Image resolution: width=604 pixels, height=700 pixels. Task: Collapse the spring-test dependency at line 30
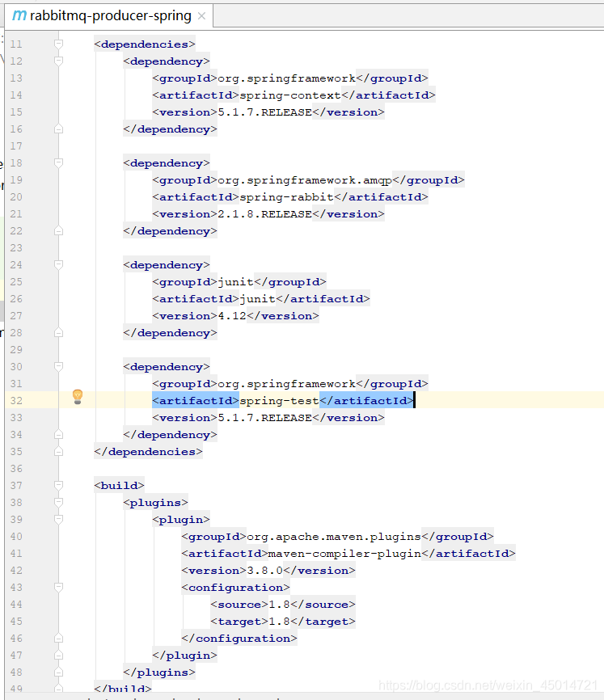click(x=58, y=366)
